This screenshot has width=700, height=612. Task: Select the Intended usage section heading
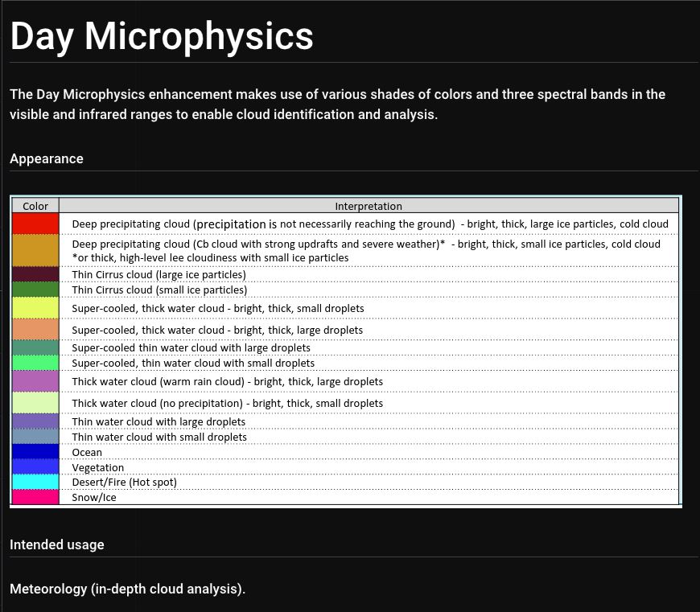point(57,544)
